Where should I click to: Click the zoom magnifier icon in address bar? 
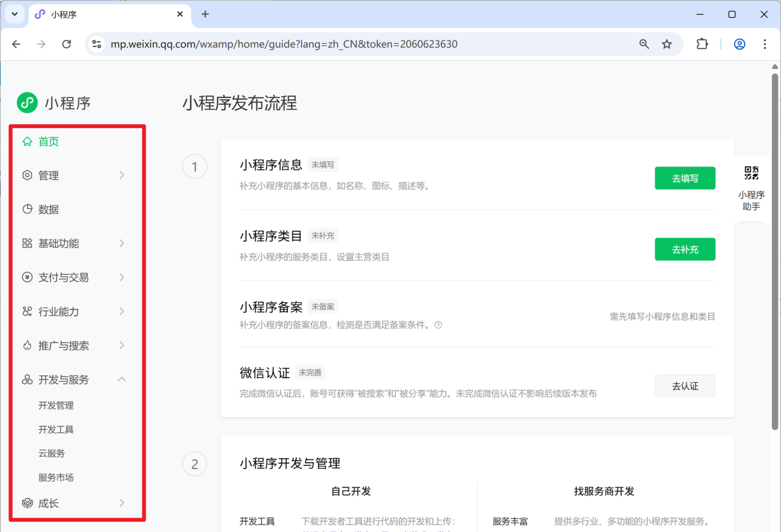point(644,44)
